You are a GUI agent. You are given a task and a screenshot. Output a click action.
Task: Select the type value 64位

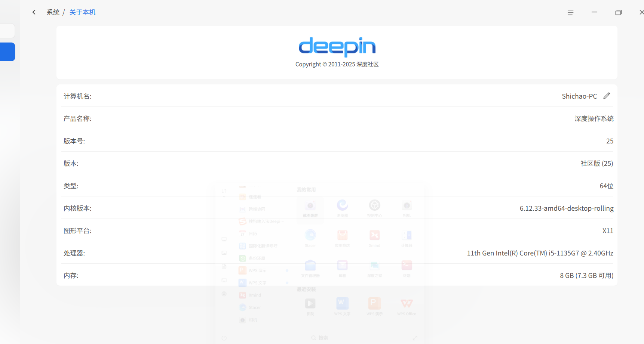(x=607, y=186)
